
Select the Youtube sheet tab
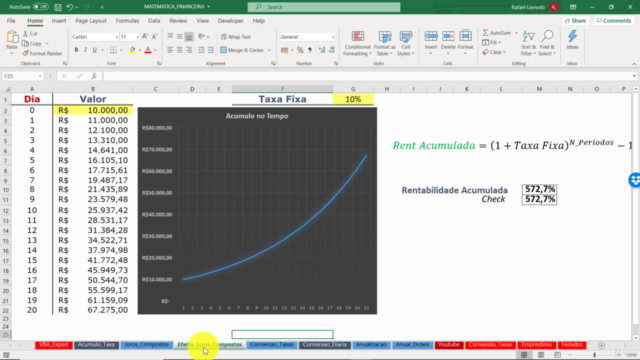(449, 345)
